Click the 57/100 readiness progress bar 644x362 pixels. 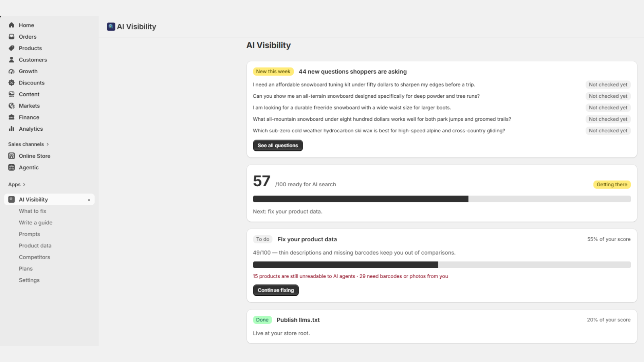pos(442,199)
